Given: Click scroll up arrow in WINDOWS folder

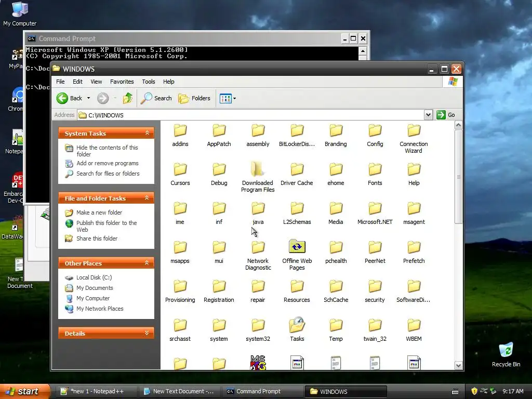Looking at the screenshot, I should [458, 125].
